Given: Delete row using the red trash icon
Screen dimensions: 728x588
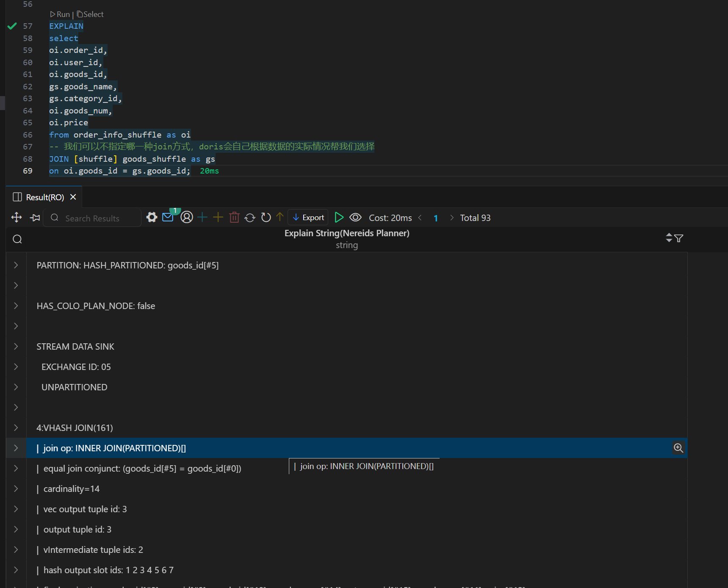Looking at the screenshot, I should tap(234, 218).
